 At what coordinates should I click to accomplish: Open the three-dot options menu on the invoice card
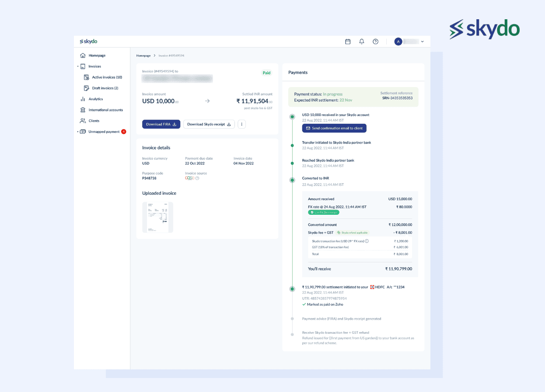(241, 124)
